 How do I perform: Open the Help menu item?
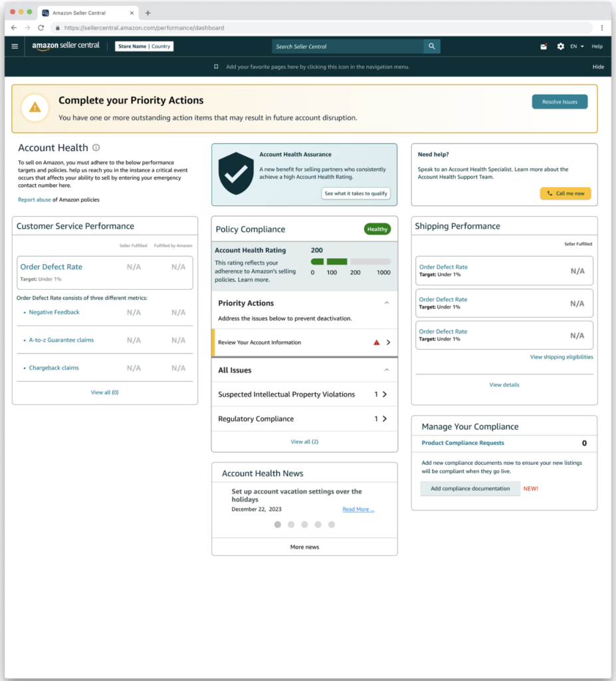pyautogui.click(x=597, y=46)
